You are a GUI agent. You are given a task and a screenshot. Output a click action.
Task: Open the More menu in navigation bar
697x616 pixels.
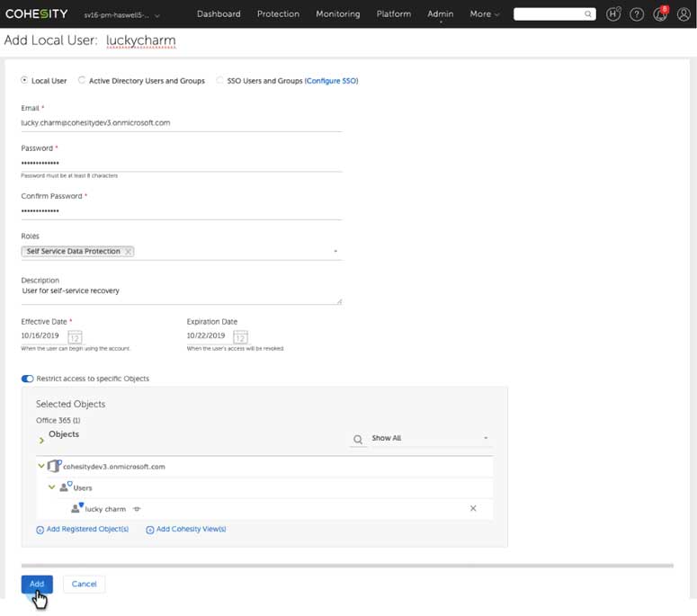[x=484, y=14]
